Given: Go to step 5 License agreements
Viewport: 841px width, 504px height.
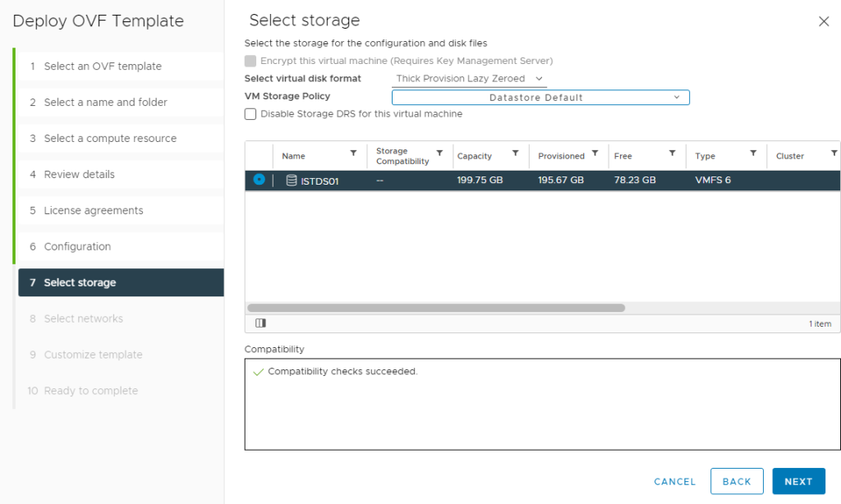Looking at the screenshot, I should tap(122, 211).
